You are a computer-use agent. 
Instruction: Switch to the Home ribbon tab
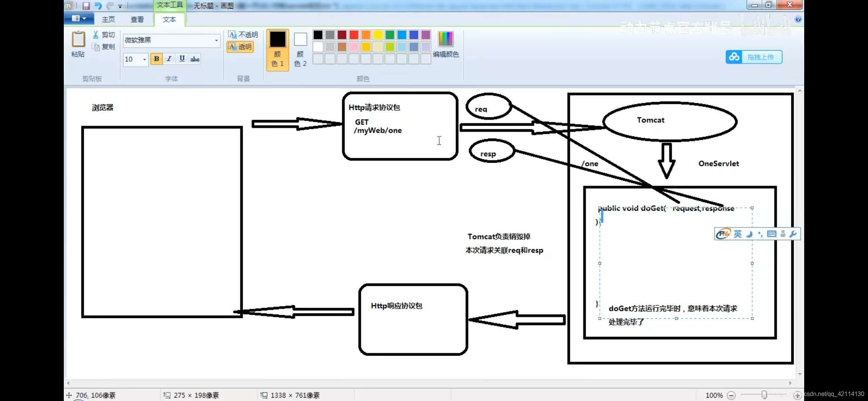(x=108, y=19)
